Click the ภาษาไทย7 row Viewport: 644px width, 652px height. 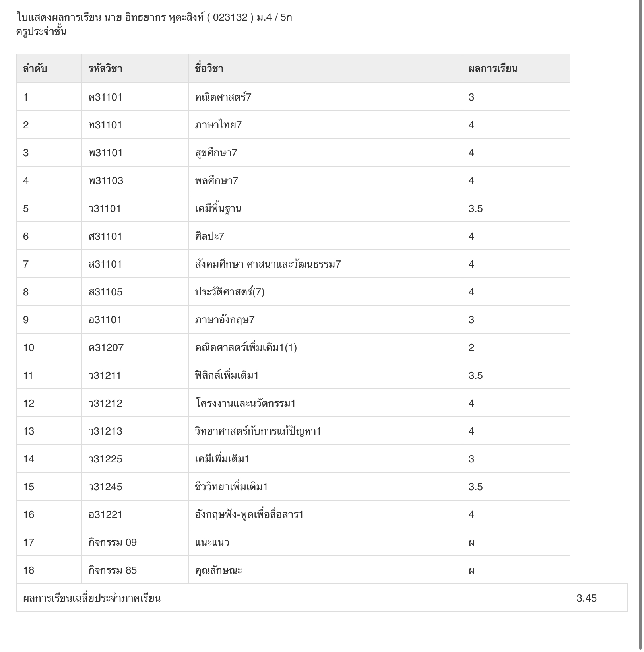pyautogui.click(x=293, y=125)
